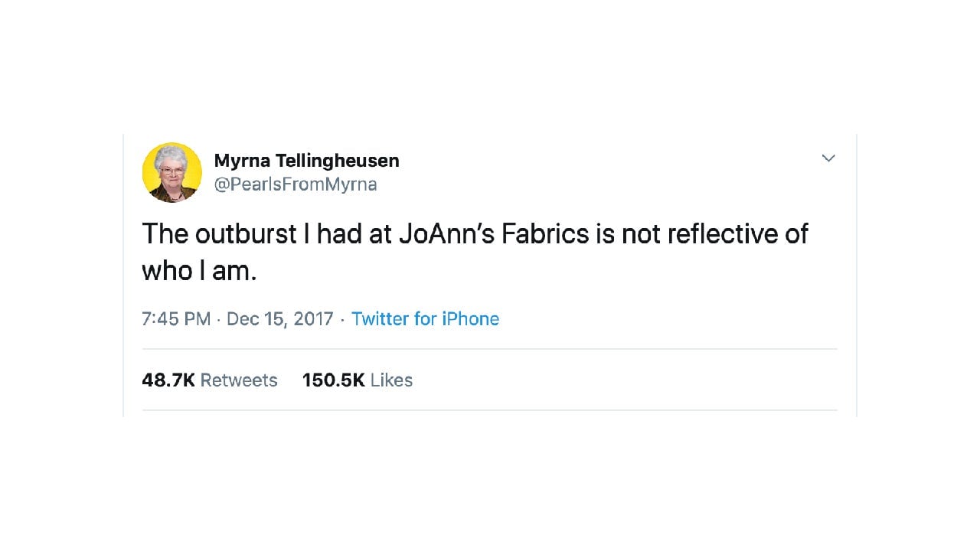Click the Likes label text

391,380
